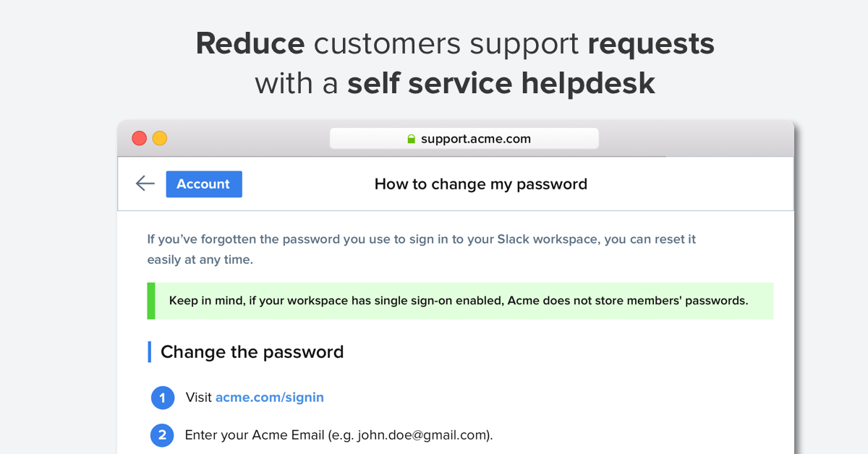The height and width of the screenshot is (454, 868).
Task: Click the green single sign-on notice box
Action: (x=461, y=301)
